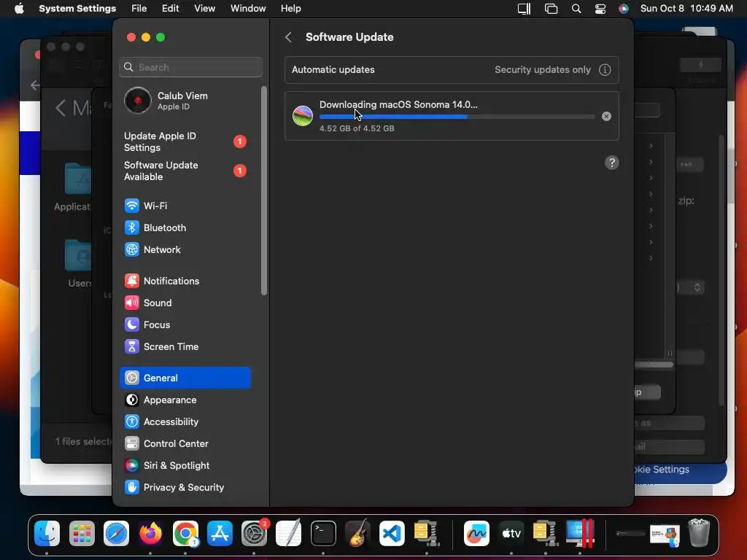Click the macOS Sonoma installer icon
This screenshot has width=747, height=560.
pos(303,116)
